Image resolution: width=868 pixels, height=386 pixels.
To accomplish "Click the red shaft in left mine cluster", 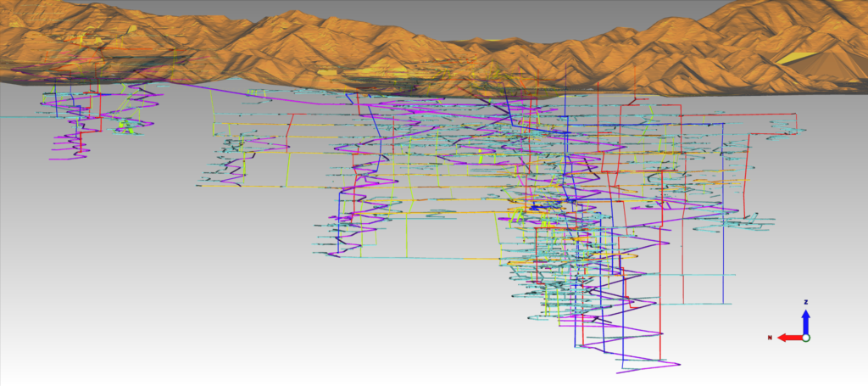I will click(x=101, y=110).
